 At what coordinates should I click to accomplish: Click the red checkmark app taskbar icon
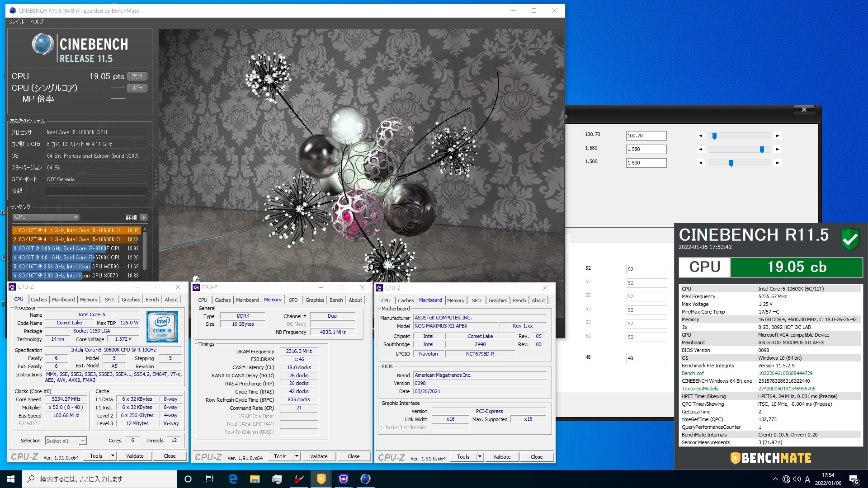[299, 479]
